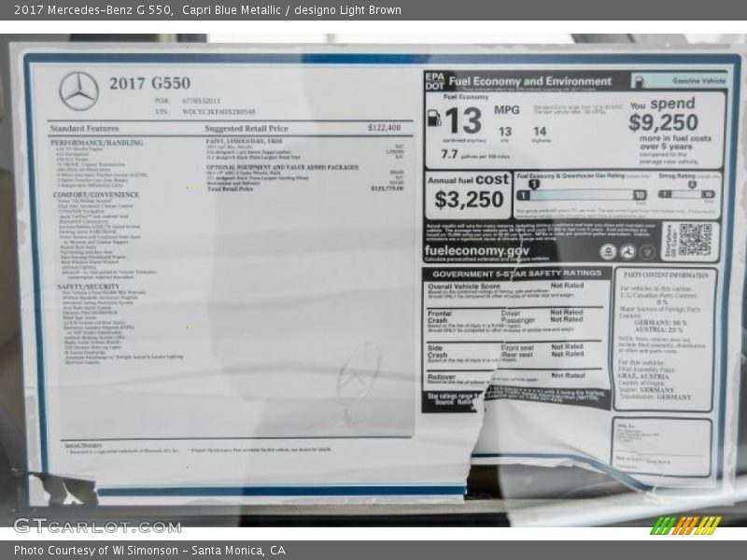Click 'Fuel Economy and Environment' header

[529, 81]
